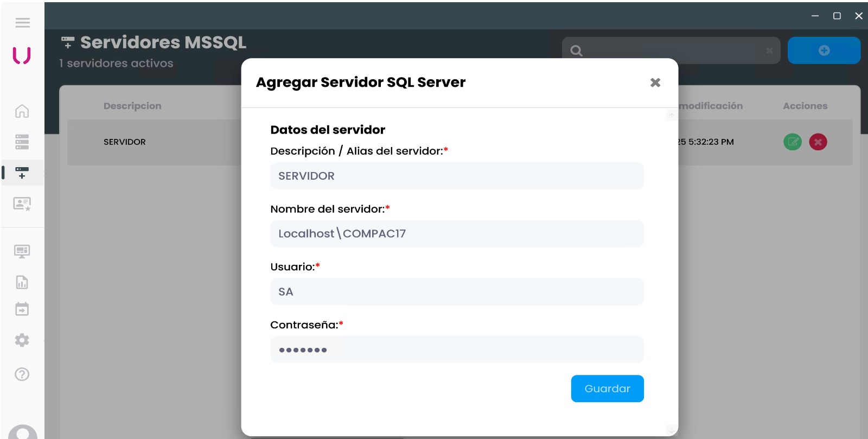Minimize the application window
This screenshot has height=439, width=868.
[x=815, y=16]
